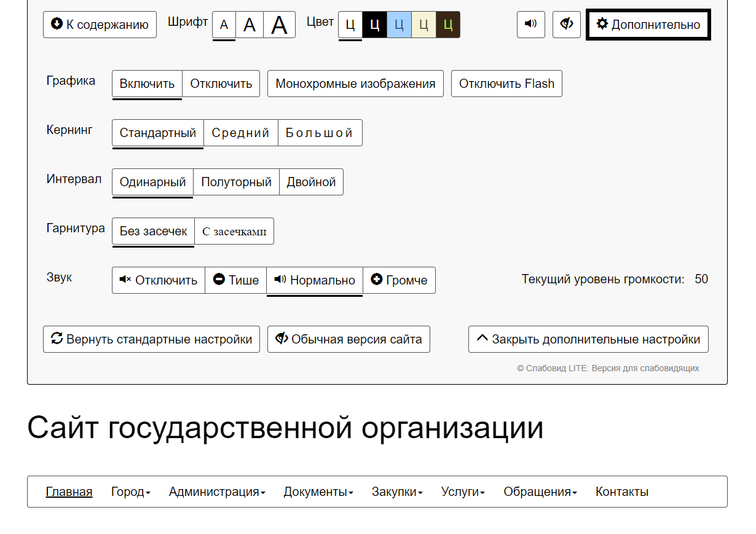756x534 pixels.
Task: Open Дополнительно settings with gear icon
Action: tap(648, 25)
